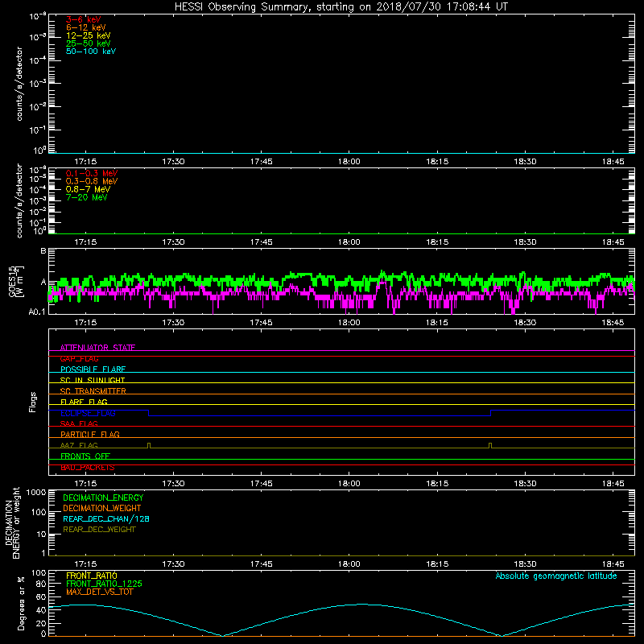Image resolution: width=644 pixels, height=644 pixels.
Task: Click the 7-20 MeV legend label
Action: [86, 197]
